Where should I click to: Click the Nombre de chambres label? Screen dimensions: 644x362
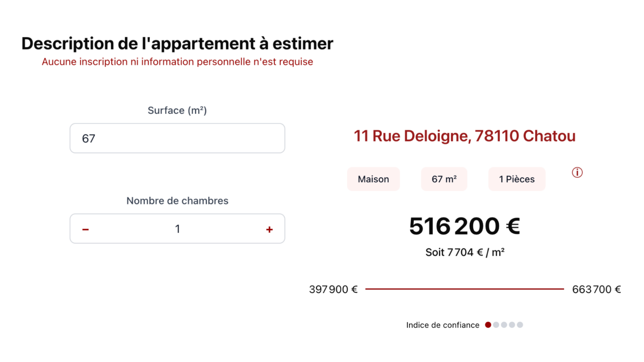point(177,201)
